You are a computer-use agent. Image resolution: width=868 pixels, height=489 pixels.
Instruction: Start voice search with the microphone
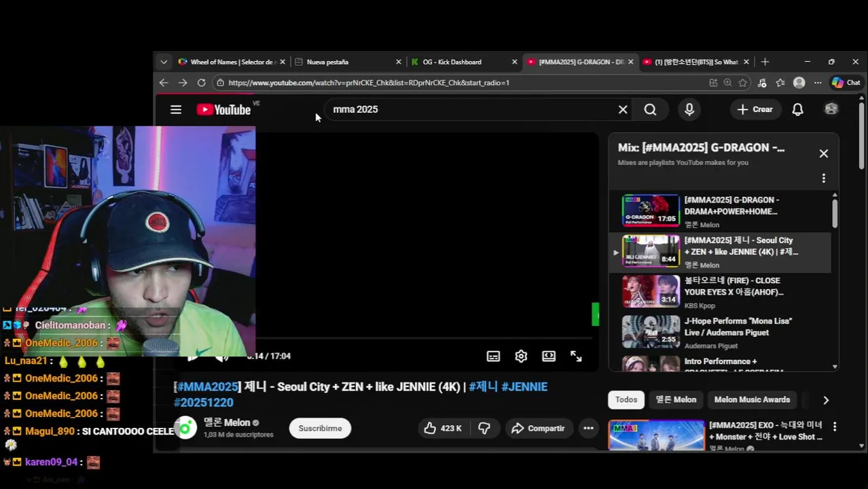click(x=689, y=109)
